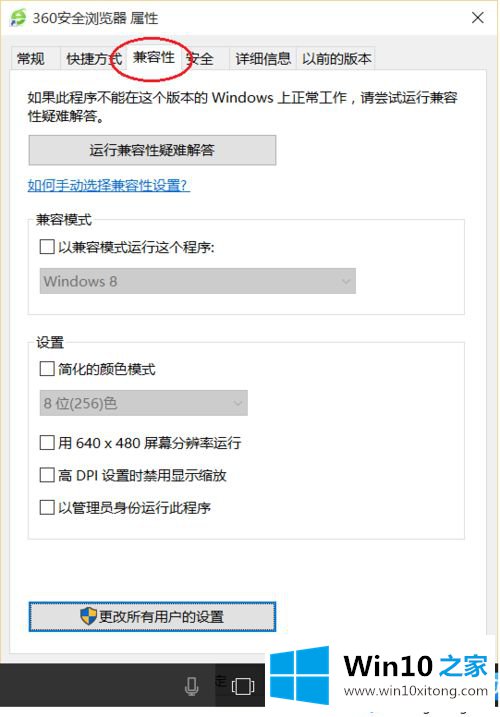500x717 pixels.
Task: Open the 8 位(256)色 color dropdown
Action: tap(144, 403)
